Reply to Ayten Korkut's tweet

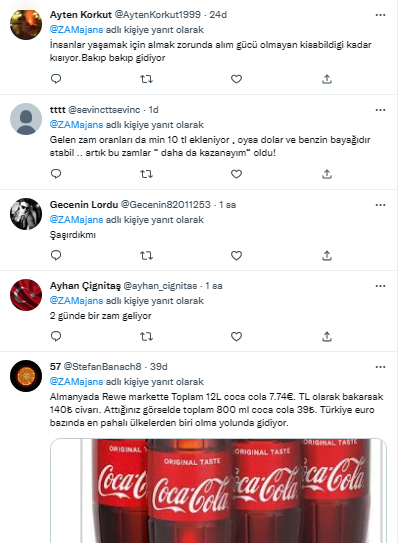tap(56, 79)
